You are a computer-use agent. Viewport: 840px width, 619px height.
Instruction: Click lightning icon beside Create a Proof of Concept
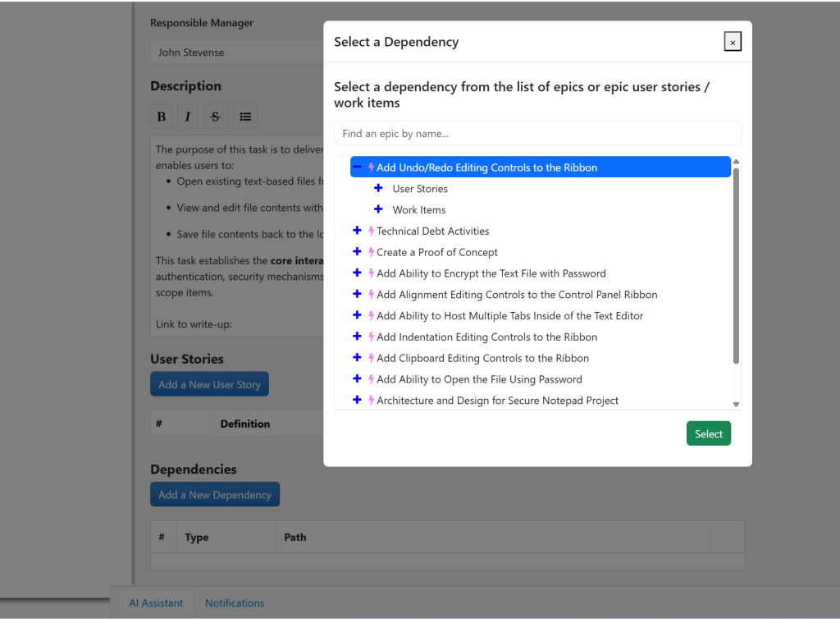coord(371,253)
